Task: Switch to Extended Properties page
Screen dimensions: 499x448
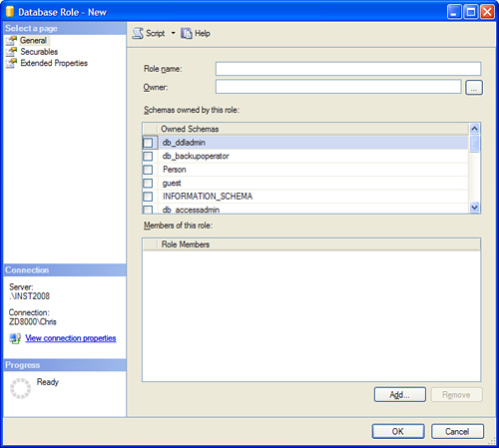Action: pos(54,63)
